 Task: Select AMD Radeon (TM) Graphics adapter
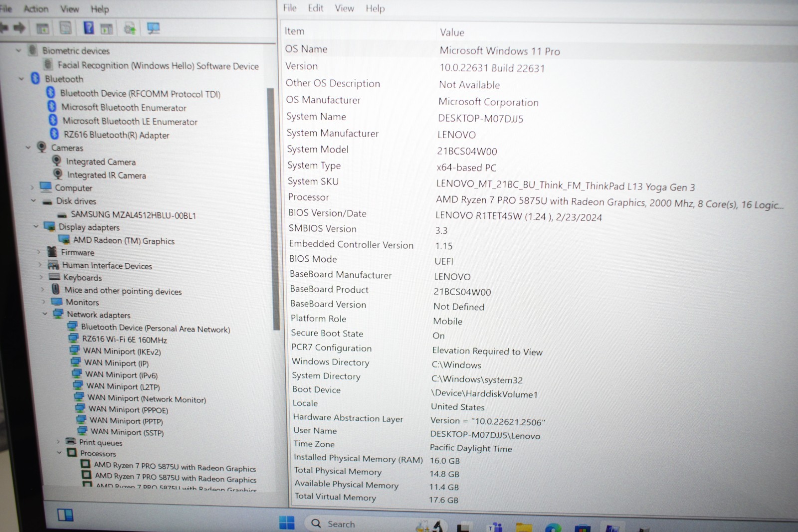(x=124, y=240)
